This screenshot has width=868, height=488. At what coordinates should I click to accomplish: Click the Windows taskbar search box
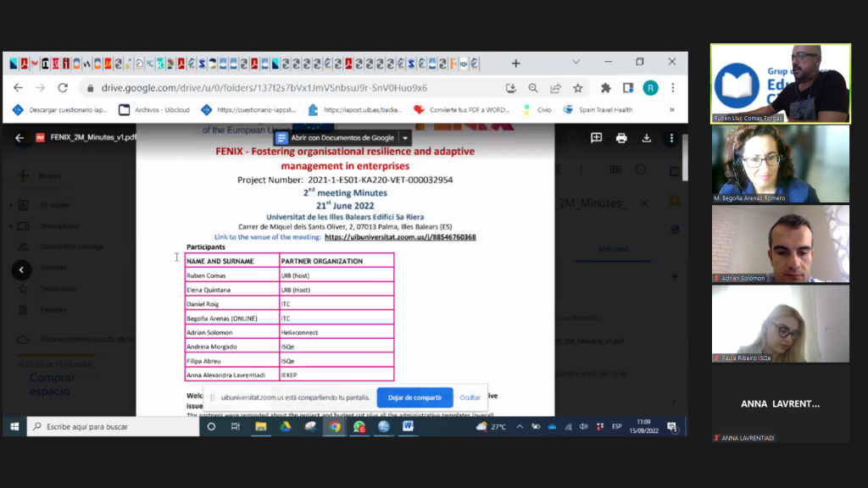110,427
